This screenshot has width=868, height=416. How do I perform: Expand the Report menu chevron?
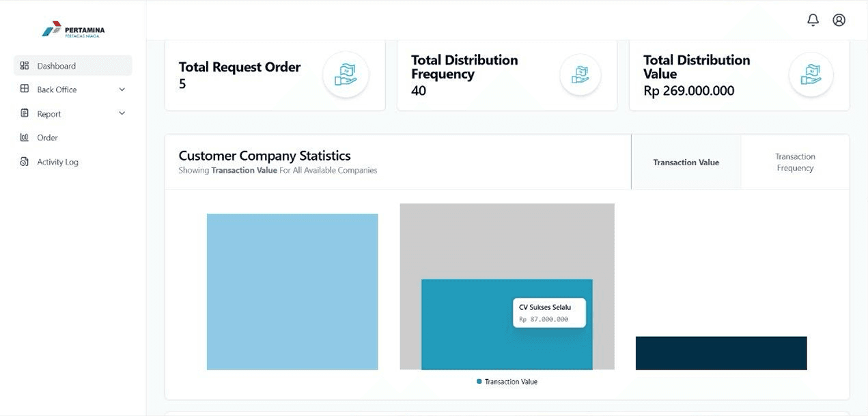(x=122, y=113)
